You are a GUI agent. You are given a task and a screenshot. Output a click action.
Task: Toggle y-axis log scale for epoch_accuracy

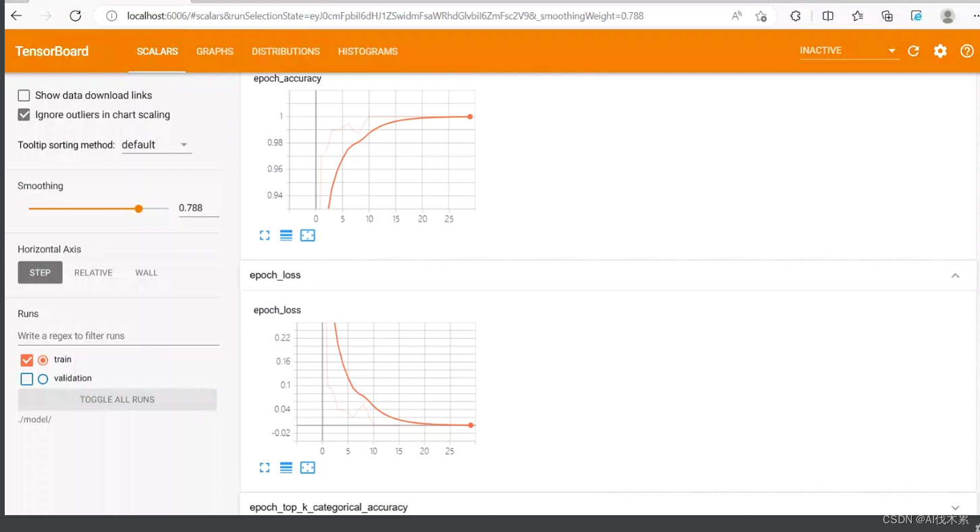coord(286,235)
